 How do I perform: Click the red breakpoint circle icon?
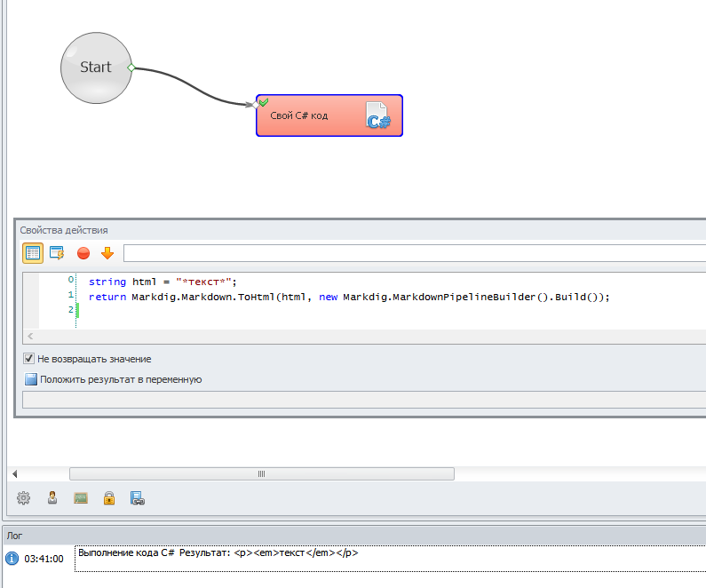point(83,253)
